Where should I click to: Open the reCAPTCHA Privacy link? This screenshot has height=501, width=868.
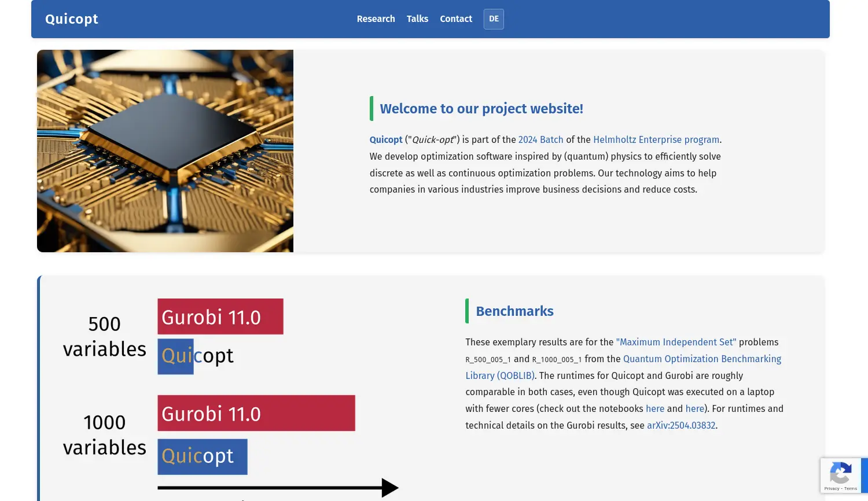click(832, 489)
